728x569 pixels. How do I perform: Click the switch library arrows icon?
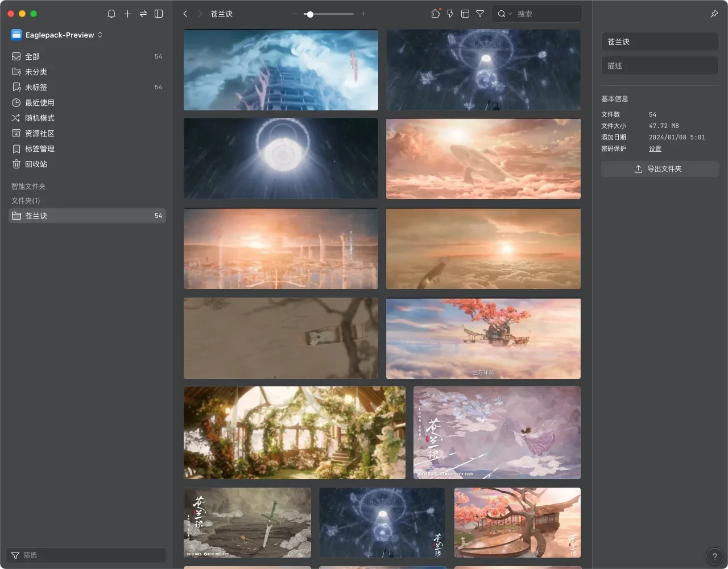[x=143, y=14]
